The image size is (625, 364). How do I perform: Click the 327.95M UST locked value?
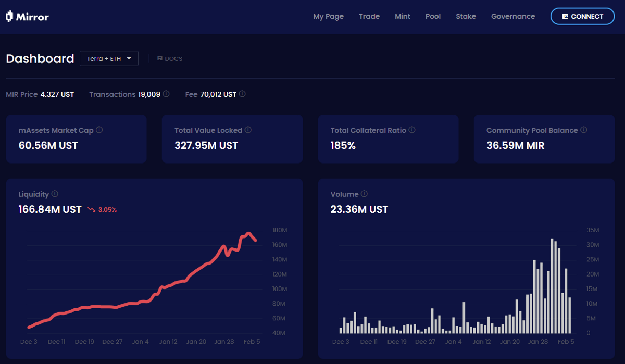click(x=206, y=146)
